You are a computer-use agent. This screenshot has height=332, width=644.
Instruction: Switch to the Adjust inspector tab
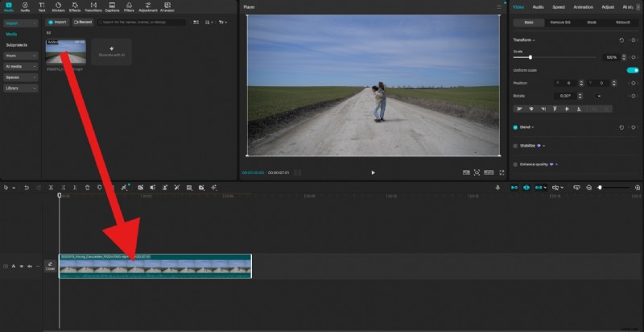608,7
